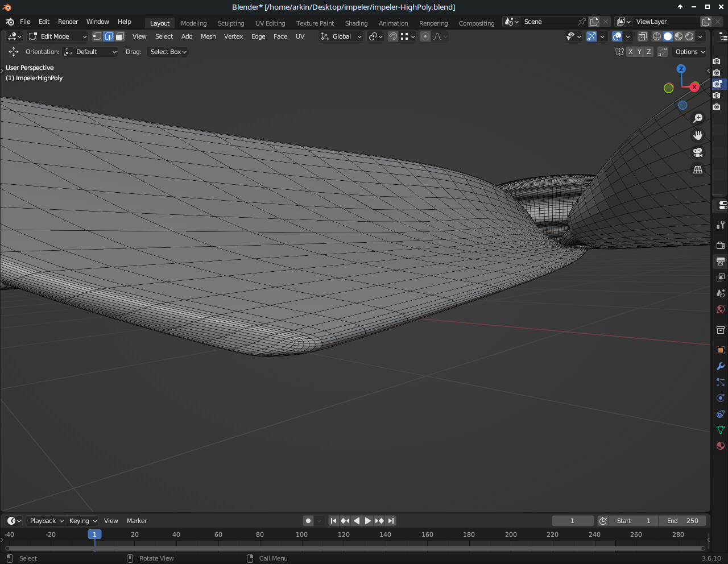Click the blue Z axis gizmo ball

click(x=681, y=69)
